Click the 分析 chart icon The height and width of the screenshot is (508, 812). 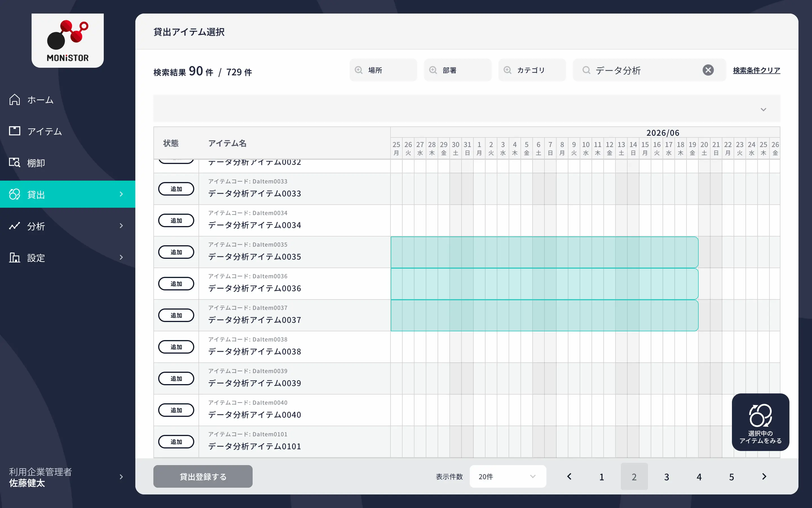point(14,226)
